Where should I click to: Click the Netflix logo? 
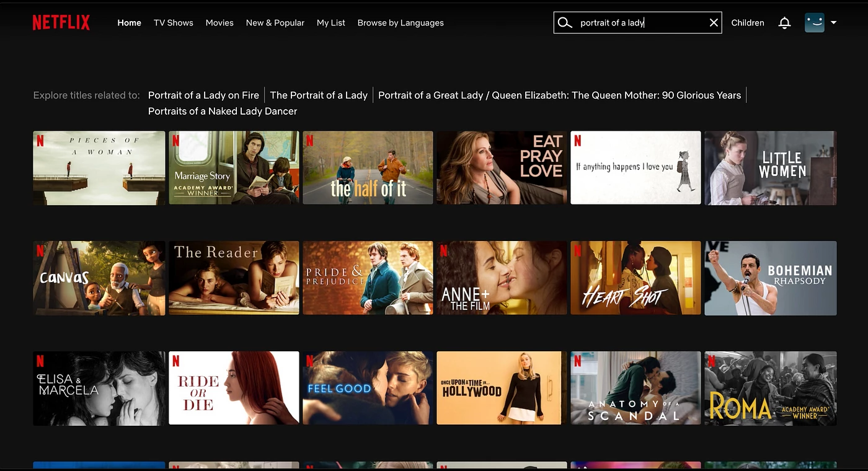tap(61, 23)
